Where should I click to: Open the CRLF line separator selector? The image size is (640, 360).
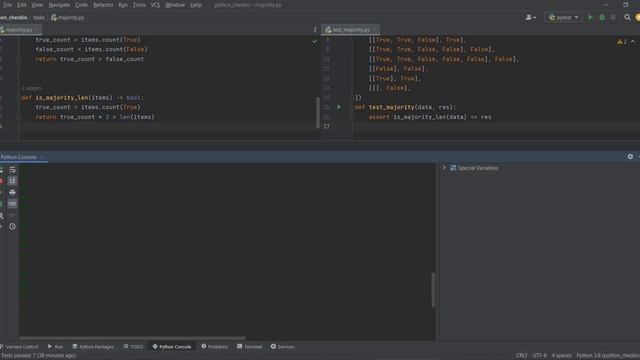click(522, 356)
